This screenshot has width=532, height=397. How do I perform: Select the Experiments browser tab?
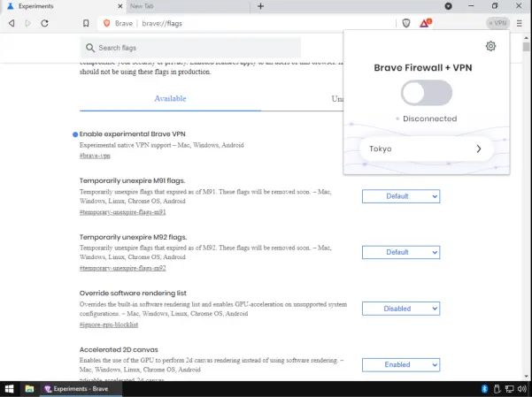(x=64, y=6)
